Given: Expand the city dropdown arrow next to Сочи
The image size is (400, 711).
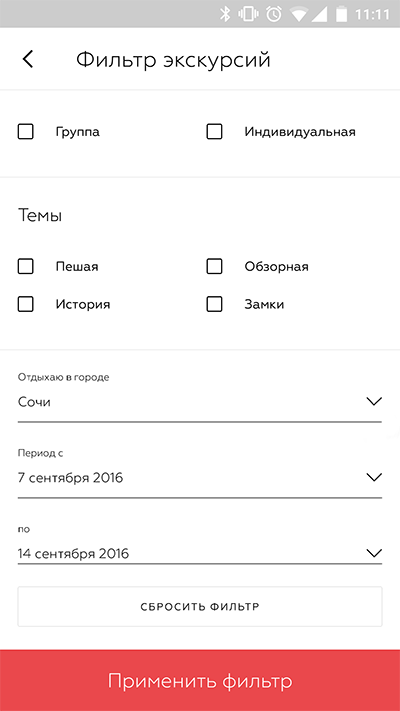Looking at the screenshot, I should (x=374, y=402).
